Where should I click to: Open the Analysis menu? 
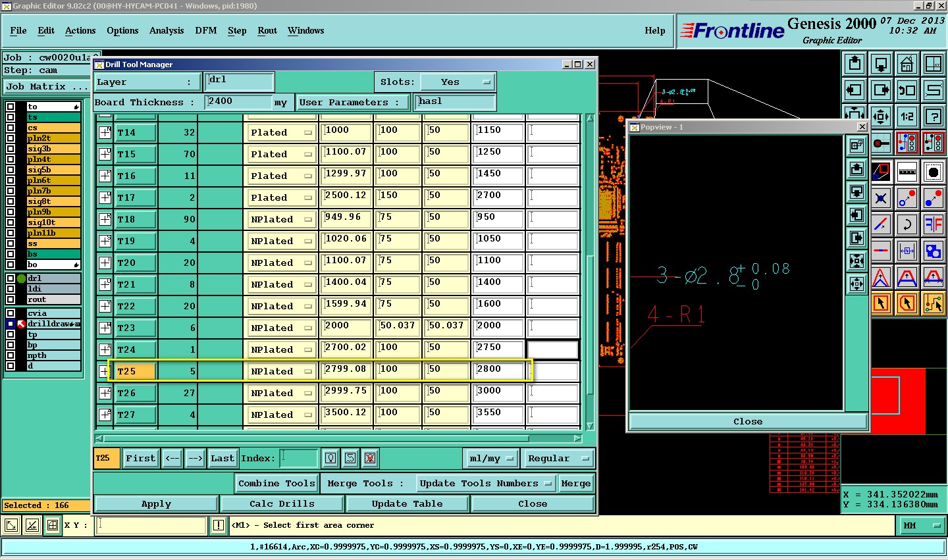167,31
